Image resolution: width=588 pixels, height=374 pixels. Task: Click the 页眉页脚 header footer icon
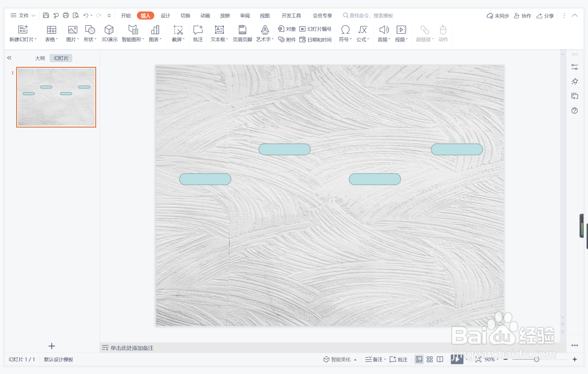[x=242, y=30]
